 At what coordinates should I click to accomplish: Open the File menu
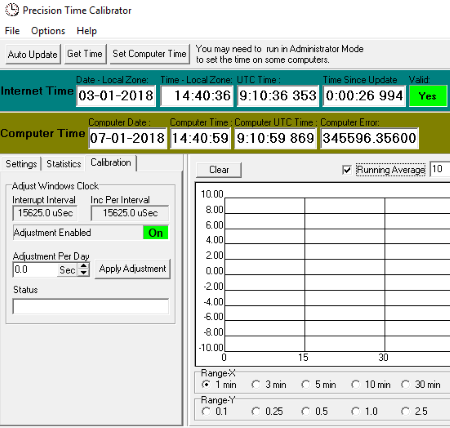click(12, 31)
